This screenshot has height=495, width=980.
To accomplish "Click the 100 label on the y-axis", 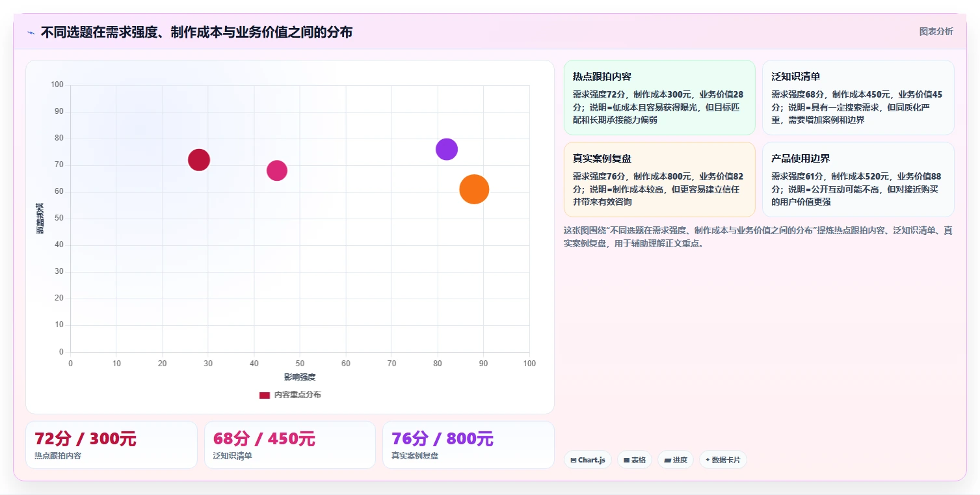I will click(x=57, y=85).
